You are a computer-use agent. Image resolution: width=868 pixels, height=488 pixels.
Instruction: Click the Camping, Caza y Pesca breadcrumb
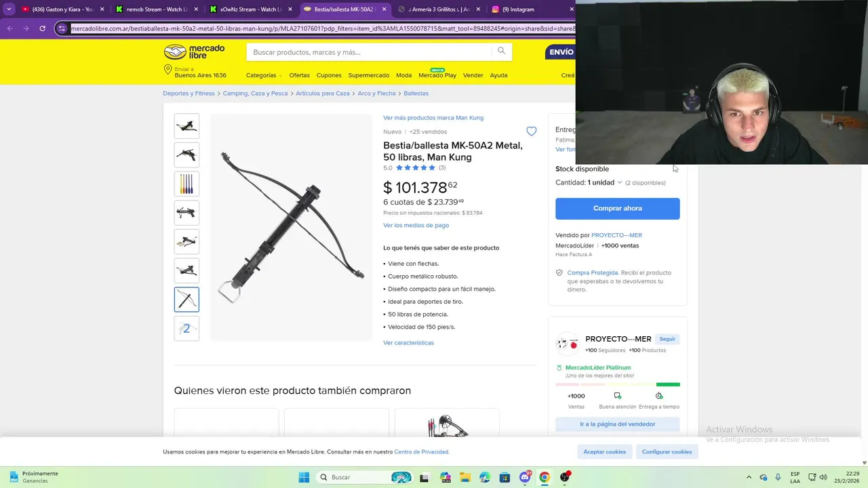(x=255, y=94)
